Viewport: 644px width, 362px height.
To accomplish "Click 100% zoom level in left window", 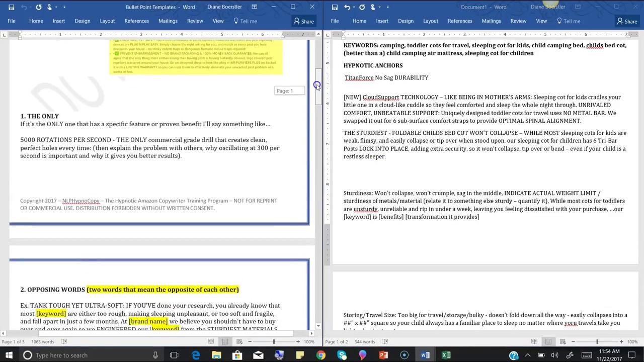I will tap(308, 342).
